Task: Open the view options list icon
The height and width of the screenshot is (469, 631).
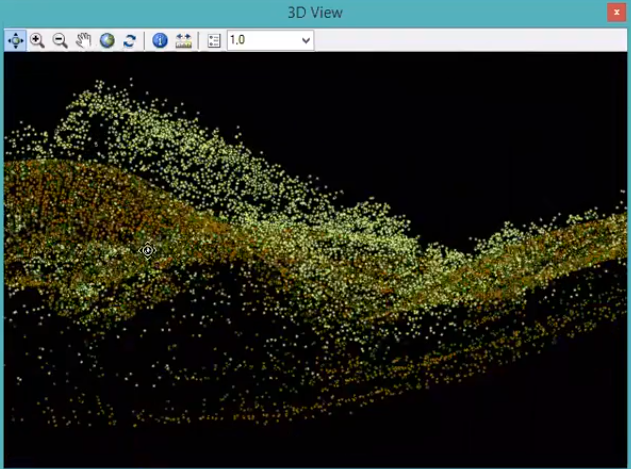Action: [x=213, y=41]
